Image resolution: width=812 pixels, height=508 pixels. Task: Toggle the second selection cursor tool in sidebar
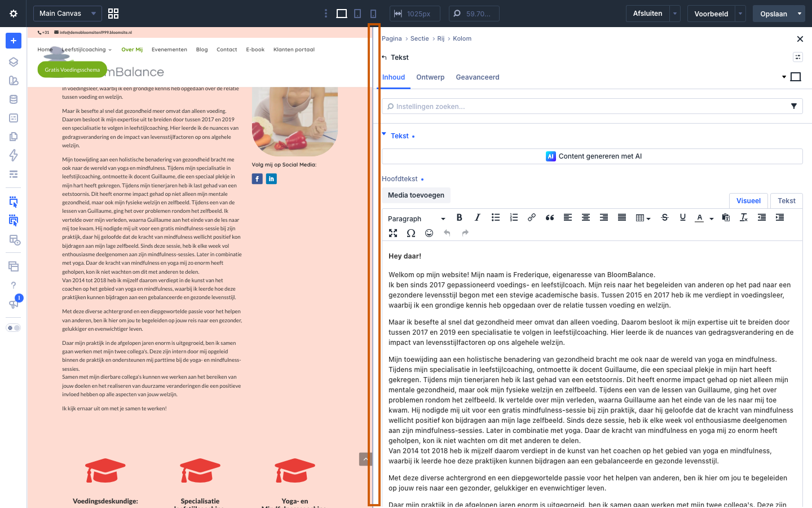point(14,221)
